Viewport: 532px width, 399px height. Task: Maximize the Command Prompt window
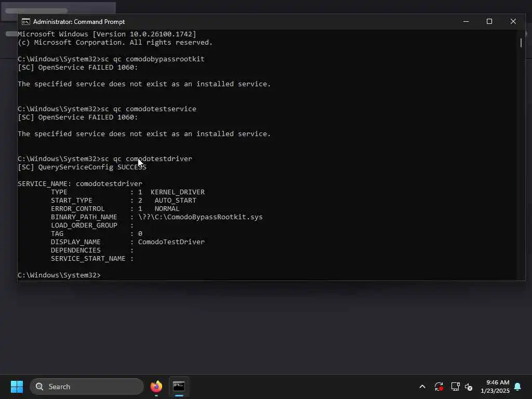point(489,22)
